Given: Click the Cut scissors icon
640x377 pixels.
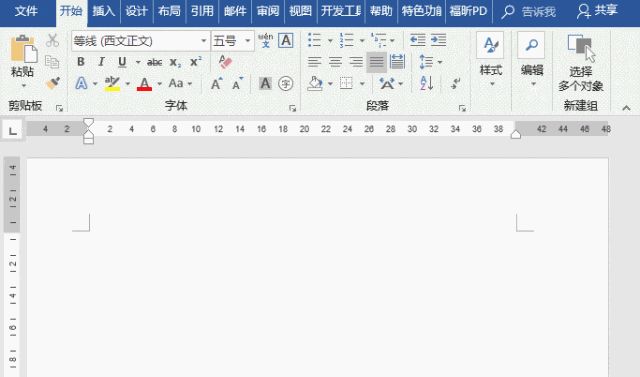Looking at the screenshot, I should 52,40.
